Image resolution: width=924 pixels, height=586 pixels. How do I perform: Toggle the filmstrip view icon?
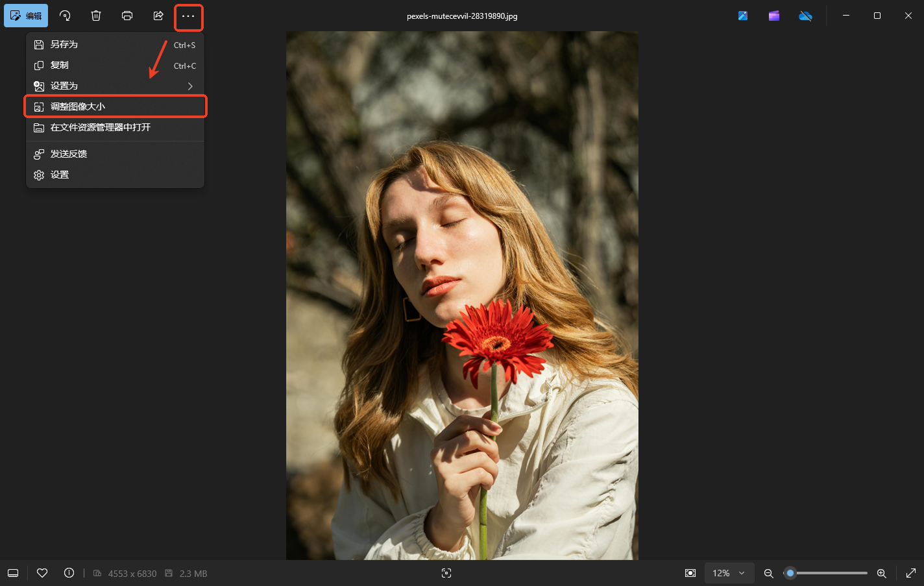(13, 573)
